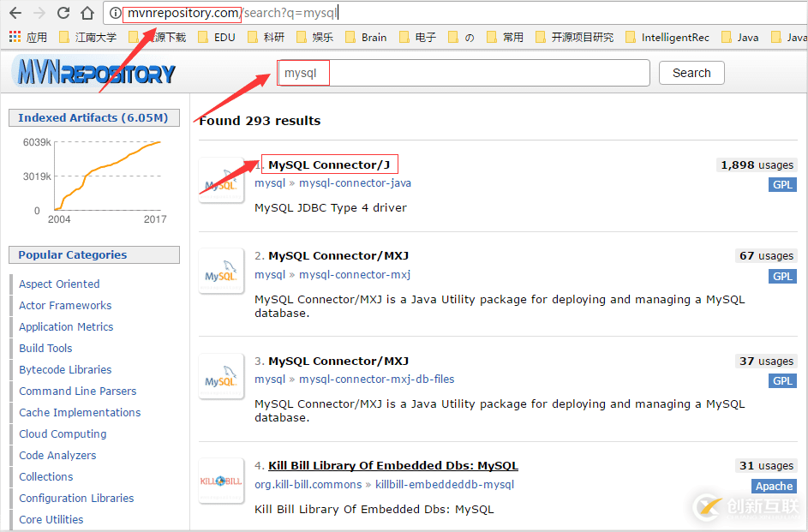Screen dimensions: 808x532
Task: Open MySQL Connector/J result title
Action: point(329,164)
